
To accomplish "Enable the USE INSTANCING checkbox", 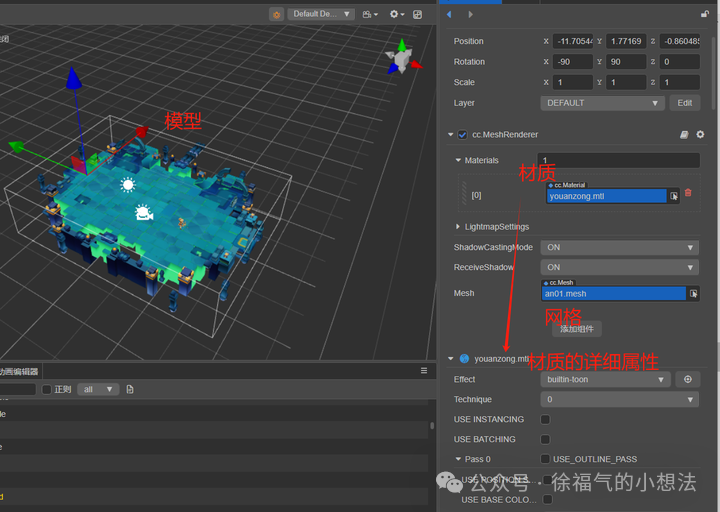I will point(545,419).
